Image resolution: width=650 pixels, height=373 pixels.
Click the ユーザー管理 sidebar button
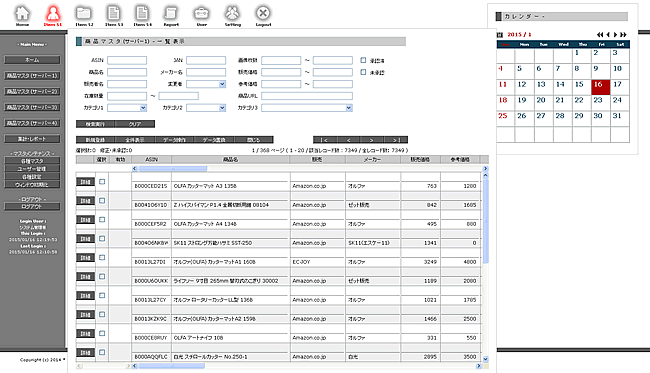pyautogui.click(x=32, y=169)
